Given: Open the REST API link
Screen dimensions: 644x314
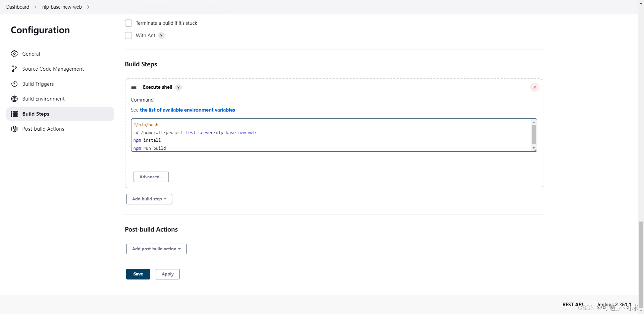Looking at the screenshot, I should coord(573,304).
